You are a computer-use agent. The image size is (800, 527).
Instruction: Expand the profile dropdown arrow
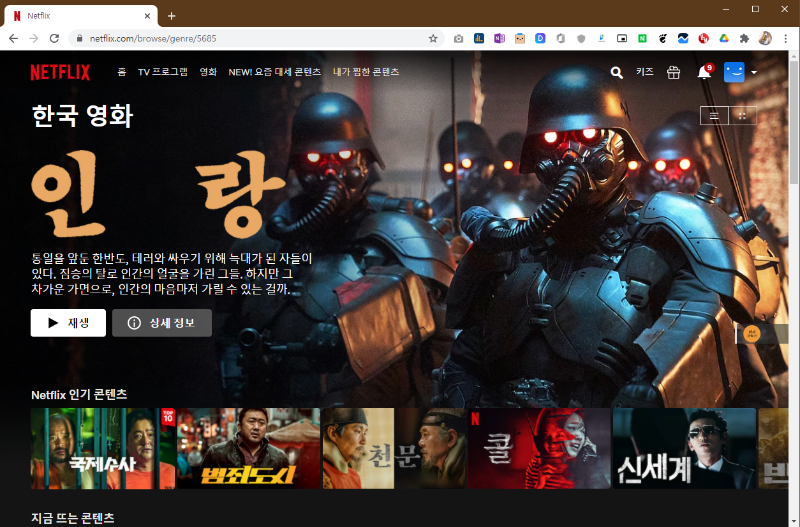coord(754,73)
